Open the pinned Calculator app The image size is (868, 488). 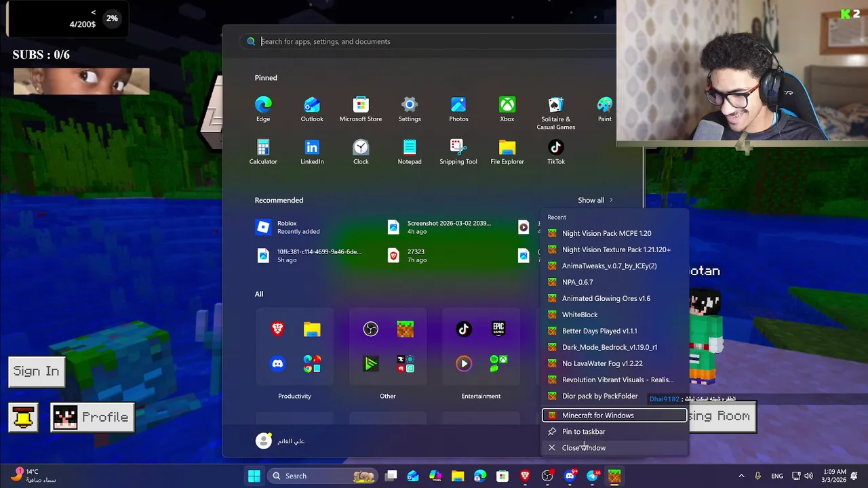pyautogui.click(x=263, y=152)
